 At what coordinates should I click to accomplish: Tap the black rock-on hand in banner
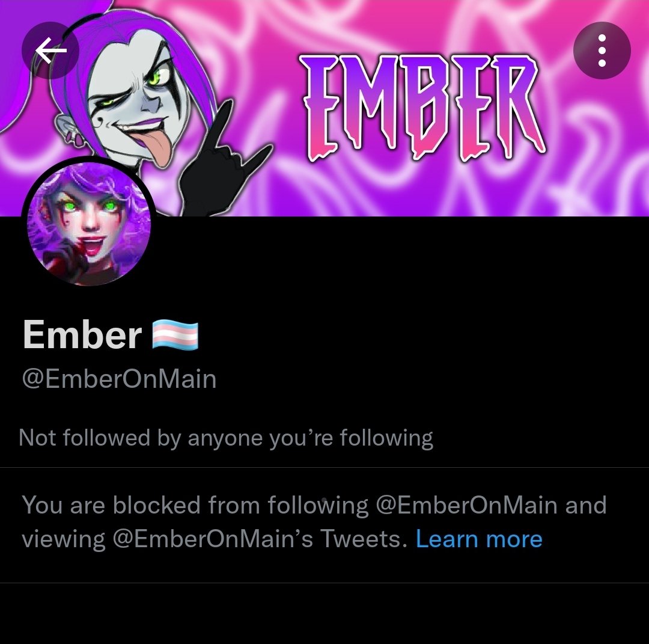219,162
